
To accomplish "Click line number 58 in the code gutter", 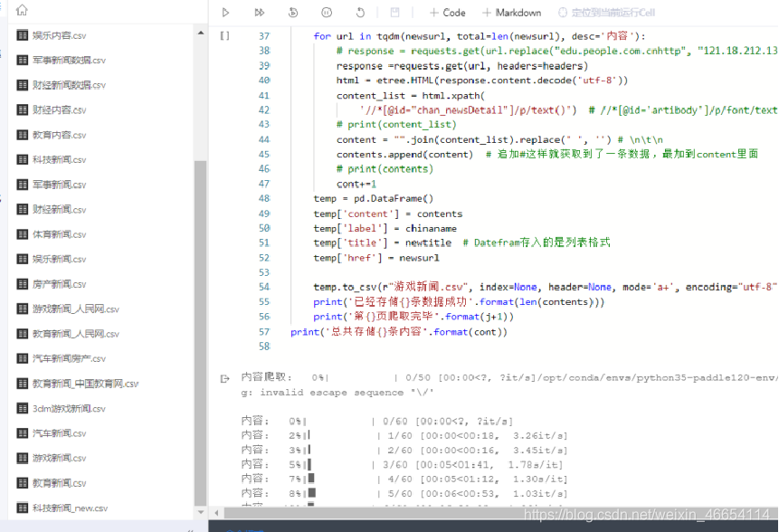I will (264, 347).
